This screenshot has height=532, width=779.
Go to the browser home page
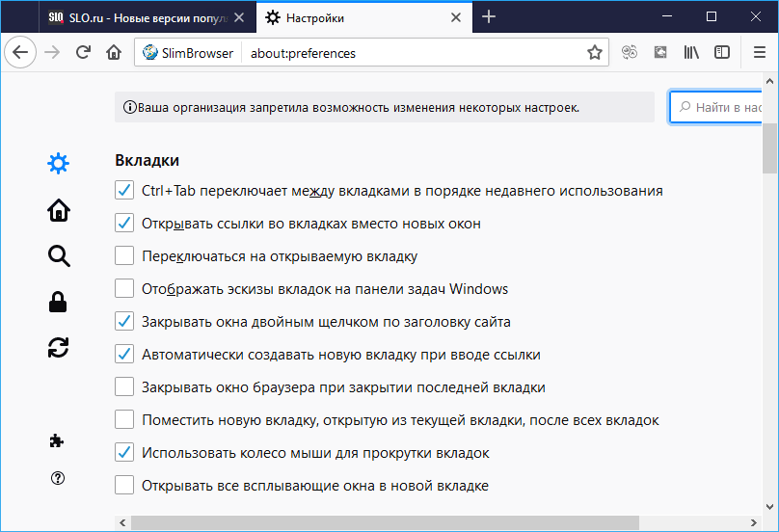[113, 53]
